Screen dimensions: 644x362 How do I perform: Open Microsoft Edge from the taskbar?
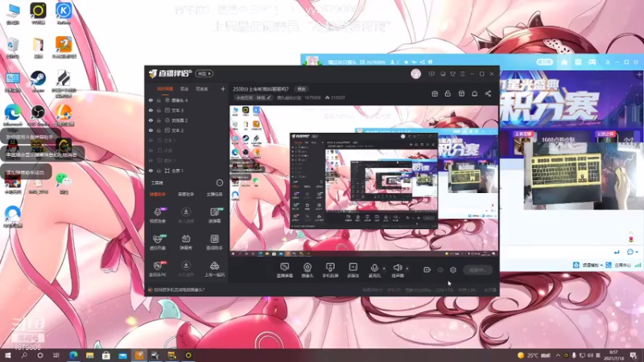(73, 356)
